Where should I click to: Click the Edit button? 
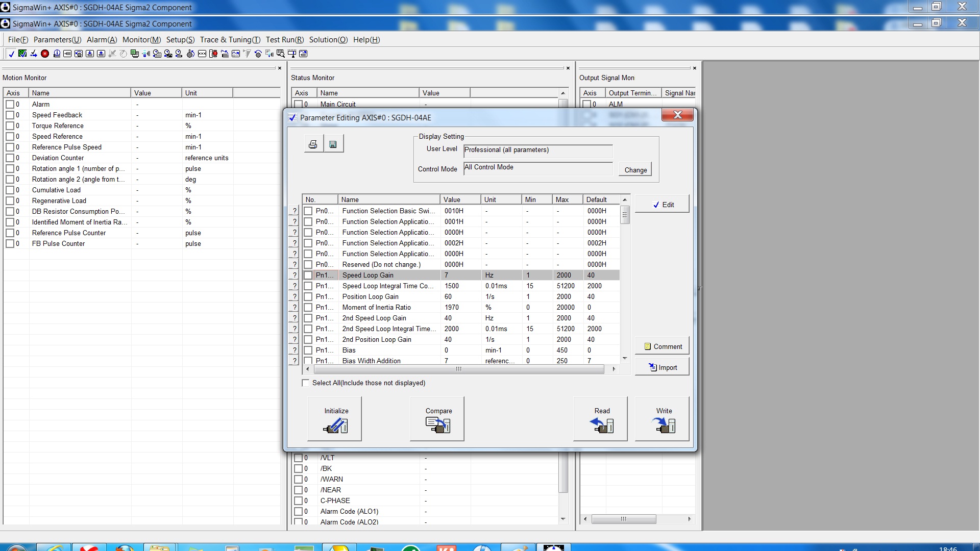[663, 205]
